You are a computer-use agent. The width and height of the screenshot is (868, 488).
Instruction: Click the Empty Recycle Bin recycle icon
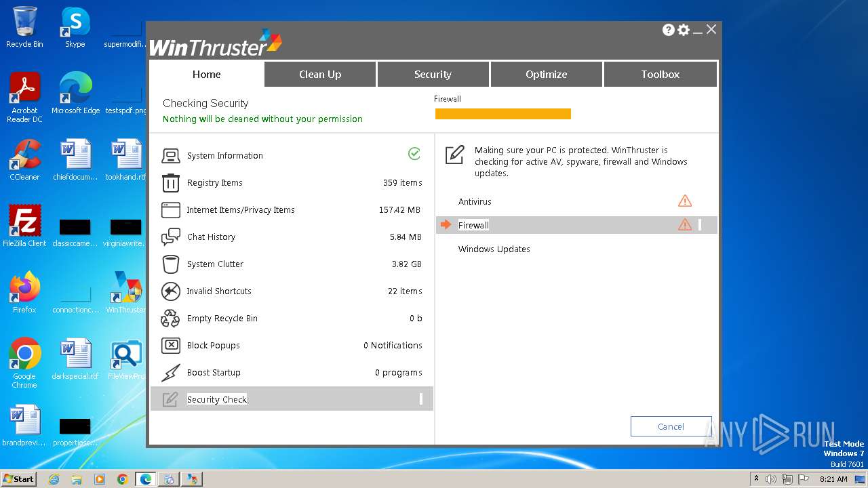coord(170,319)
